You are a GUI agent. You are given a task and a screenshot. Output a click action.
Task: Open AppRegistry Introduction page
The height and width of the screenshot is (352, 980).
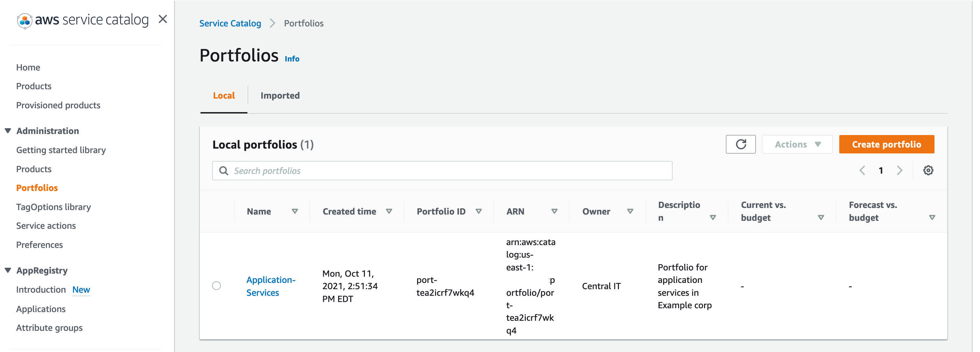click(41, 290)
